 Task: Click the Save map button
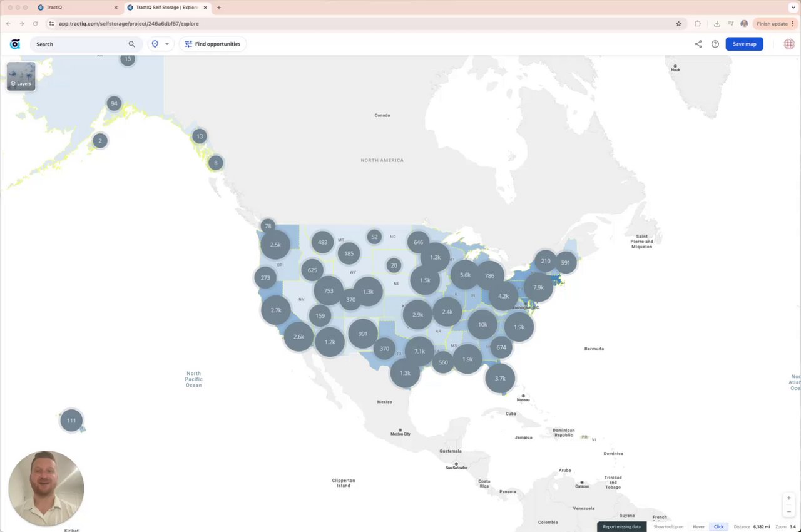pos(744,44)
